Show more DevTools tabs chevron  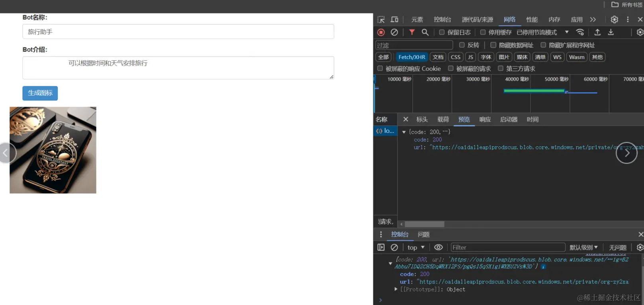point(593,20)
